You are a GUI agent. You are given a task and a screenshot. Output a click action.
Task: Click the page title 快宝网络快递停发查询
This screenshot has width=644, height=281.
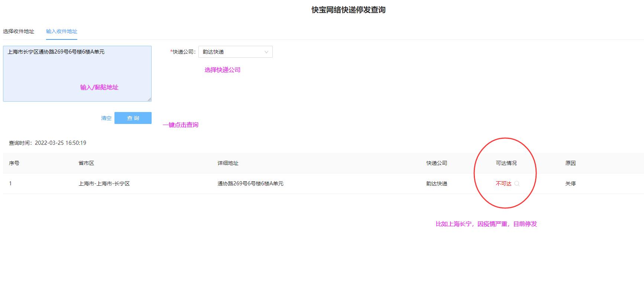click(349, 10)
